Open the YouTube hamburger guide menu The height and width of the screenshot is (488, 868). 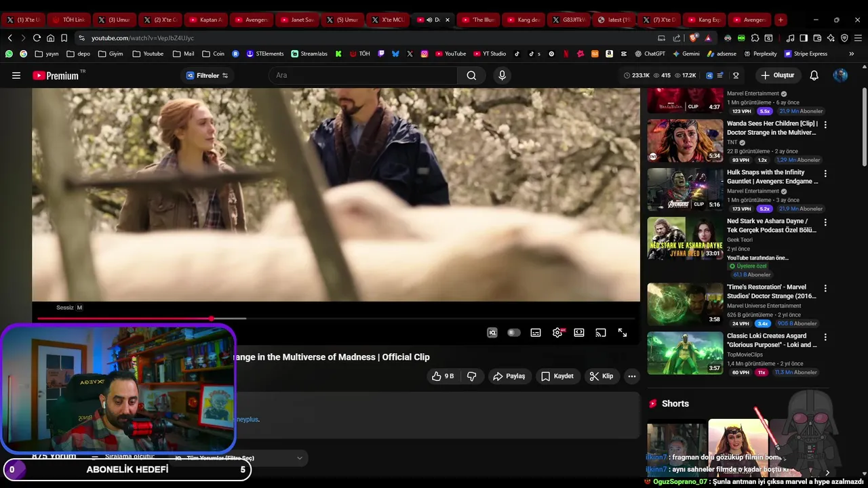pyautogui.click(x=16, y=75)
